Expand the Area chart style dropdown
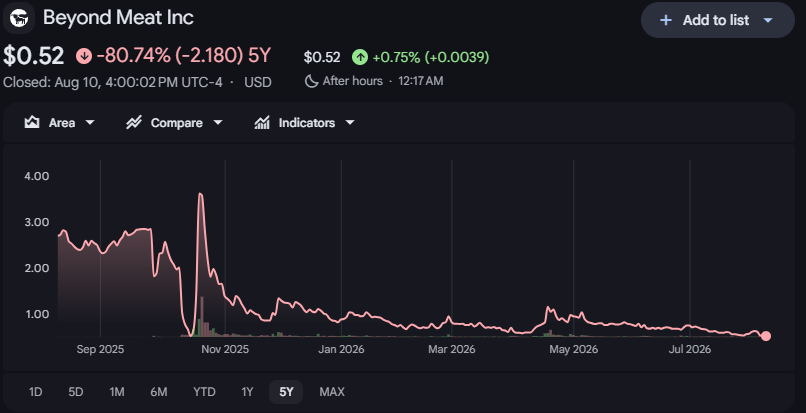 pyautogui.click(x=89, y=123)
